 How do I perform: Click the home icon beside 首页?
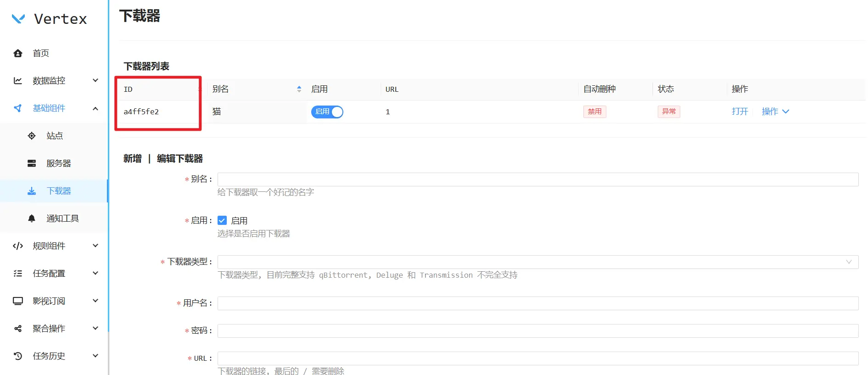pos(18,53)
